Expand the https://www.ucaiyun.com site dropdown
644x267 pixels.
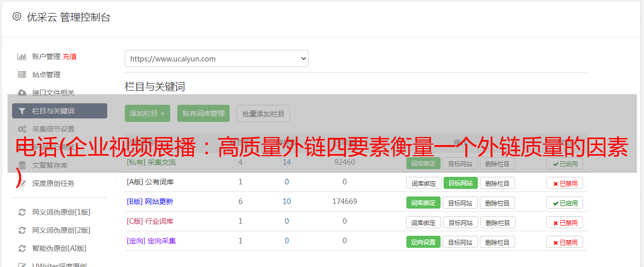point(217,58)
